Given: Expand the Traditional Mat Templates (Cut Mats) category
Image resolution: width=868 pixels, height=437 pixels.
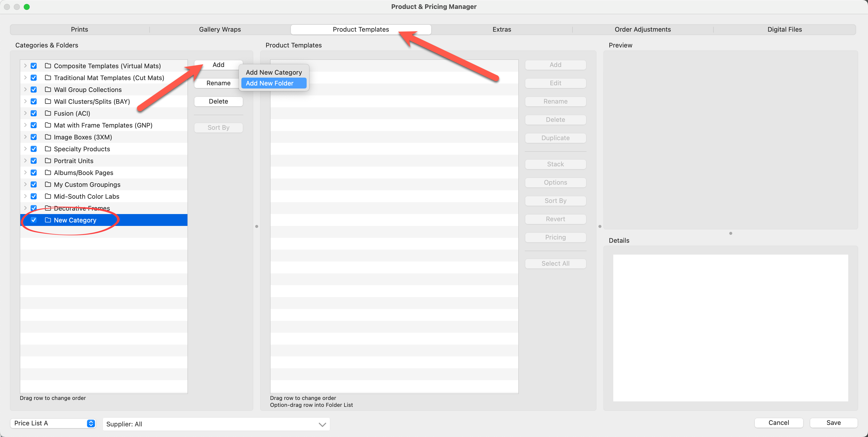Looking at the screenshot, I should 25,78.
